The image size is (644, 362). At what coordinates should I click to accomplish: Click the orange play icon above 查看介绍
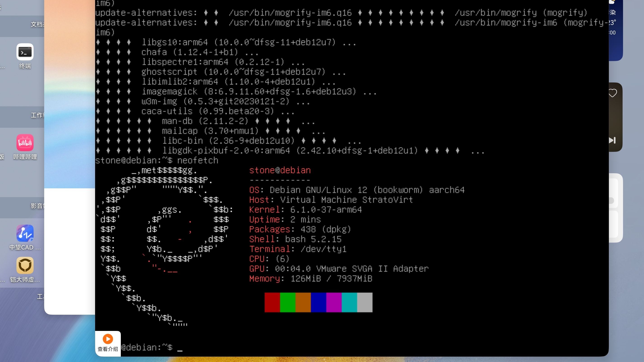[108, 339]
